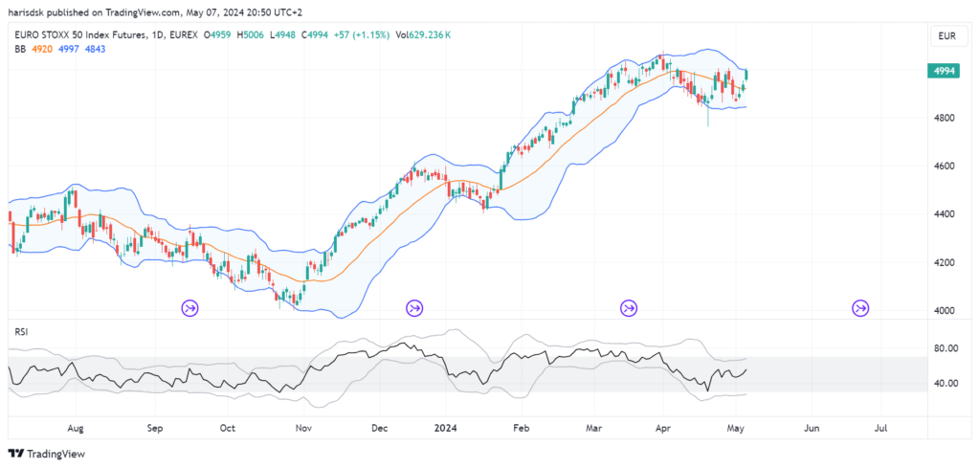The height and width of the screenshot is (468, 980).
Task: Click the volume value Vol629.236K
Action: tap(422, 35)
